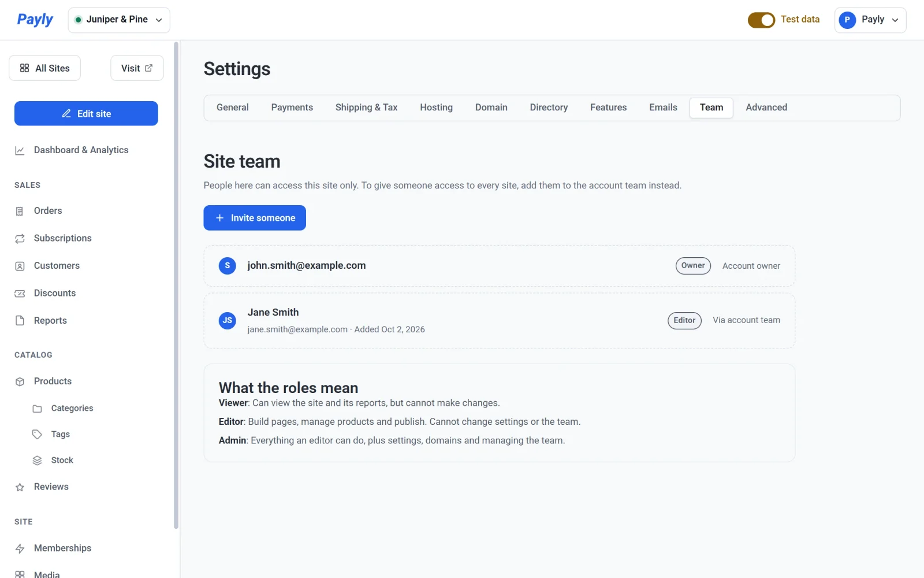The width and height of the screenshot is (924, 578).
Task: Click the Media grid icon in the sidebar
Action: tap(20, 575)
